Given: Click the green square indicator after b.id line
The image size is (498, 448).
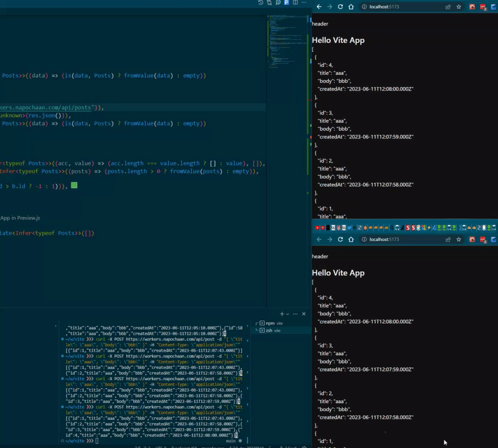Looking at the screenshot, I should point(74,186).
